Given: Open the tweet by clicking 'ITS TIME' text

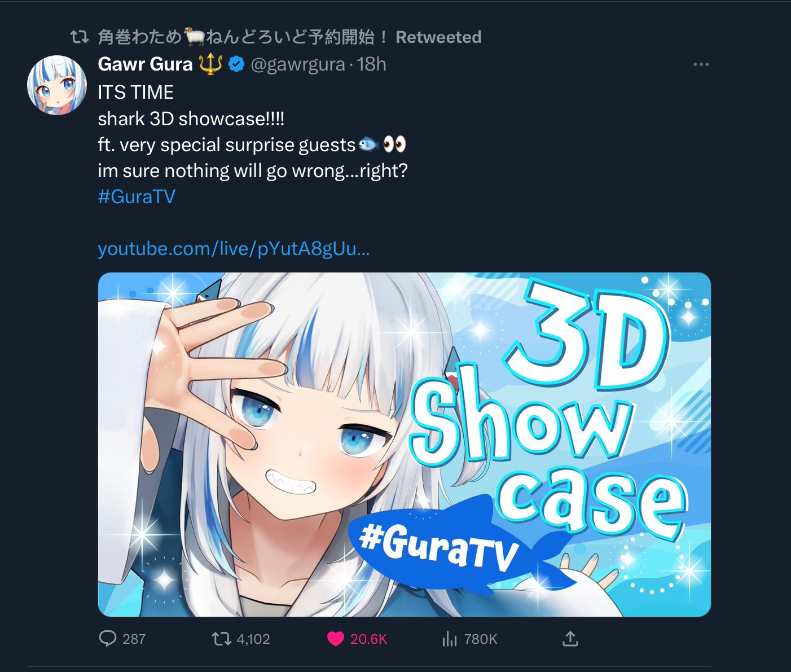Looking at the screenshot, I should 135,92.
